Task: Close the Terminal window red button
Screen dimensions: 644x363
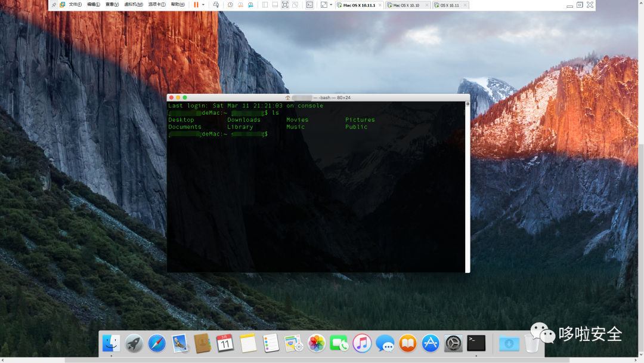Action: (171, 97)
